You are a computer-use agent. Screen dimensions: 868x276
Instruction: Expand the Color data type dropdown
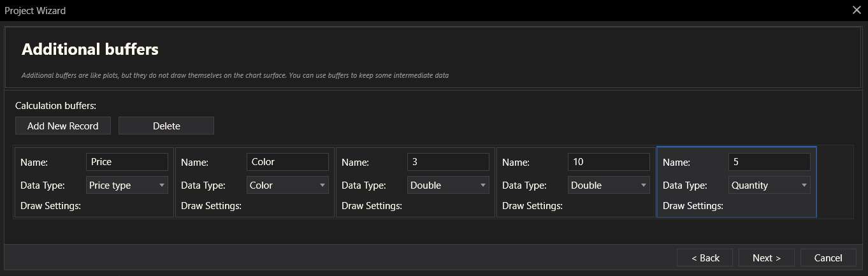(287, 185)
